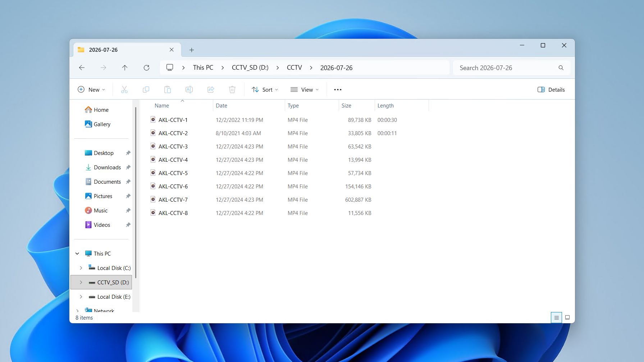The image size is (644, 362).
Task: Navigate to CCTV breadcrumb
Action: 294,68
